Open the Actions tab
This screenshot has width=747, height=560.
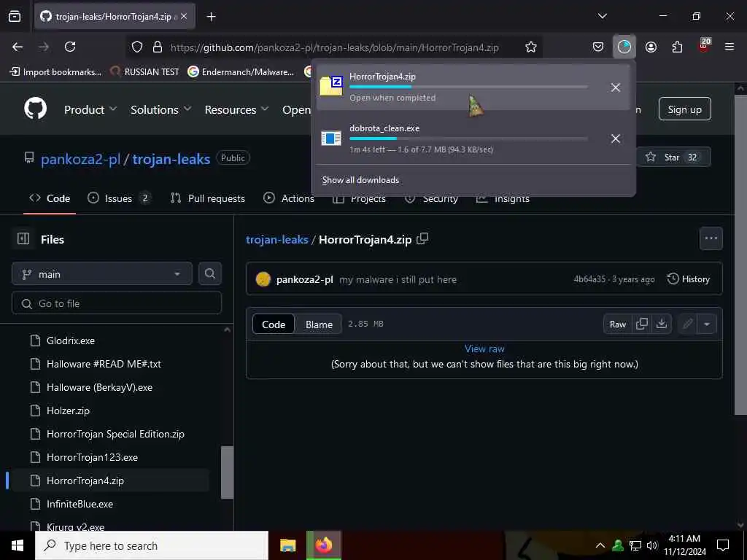pos(289,198)
